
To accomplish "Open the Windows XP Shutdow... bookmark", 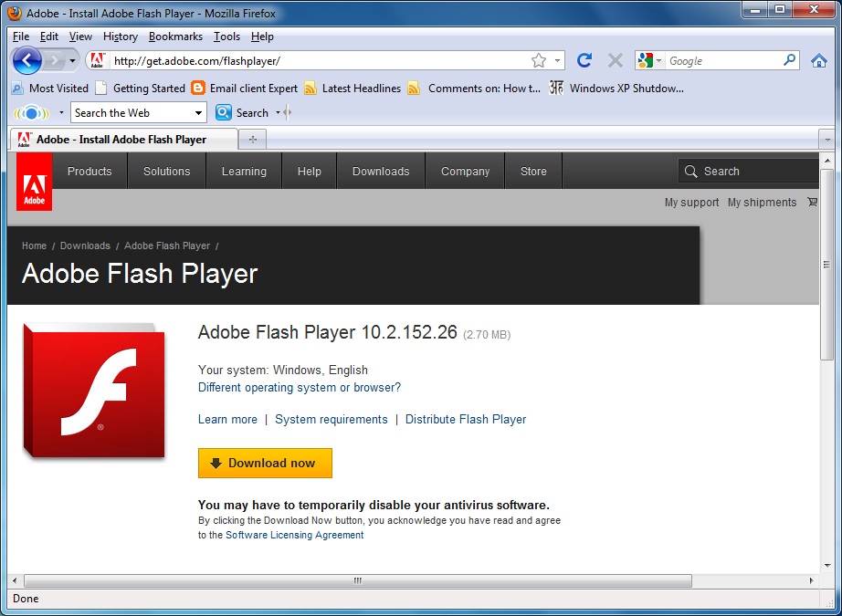I will click(616, 88).
